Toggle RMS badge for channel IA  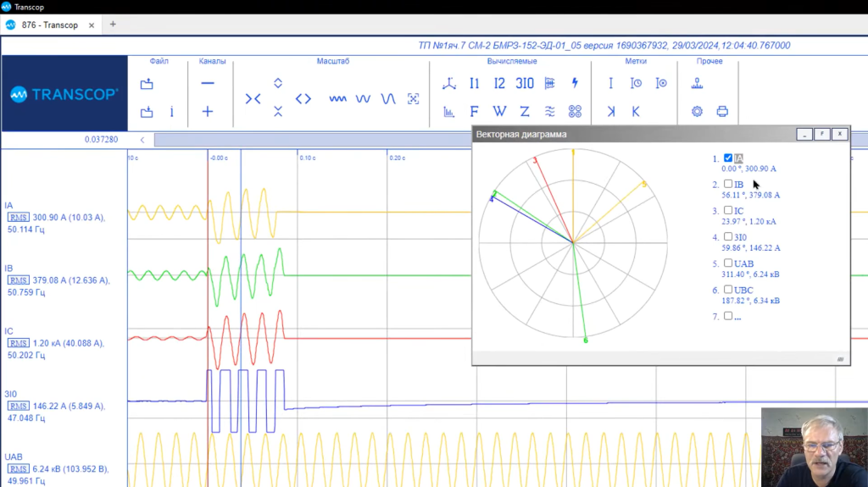[19, 218]
